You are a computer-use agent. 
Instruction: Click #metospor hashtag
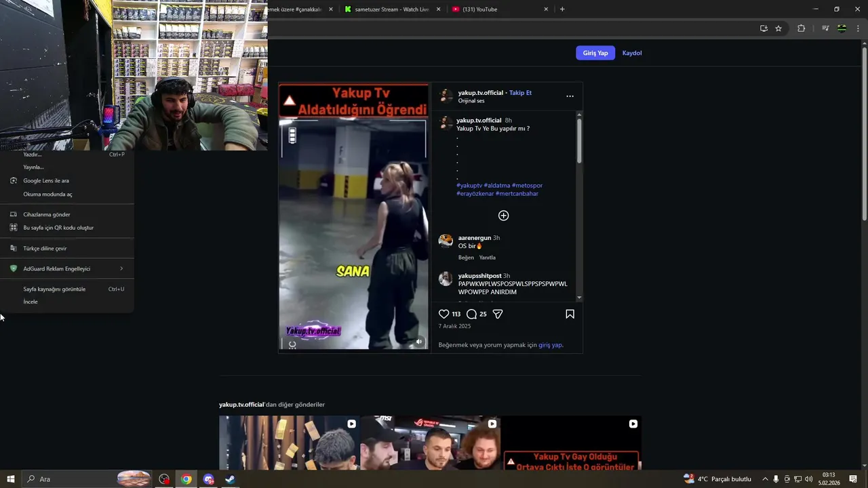pyautogui.click(x=527, y=185)
